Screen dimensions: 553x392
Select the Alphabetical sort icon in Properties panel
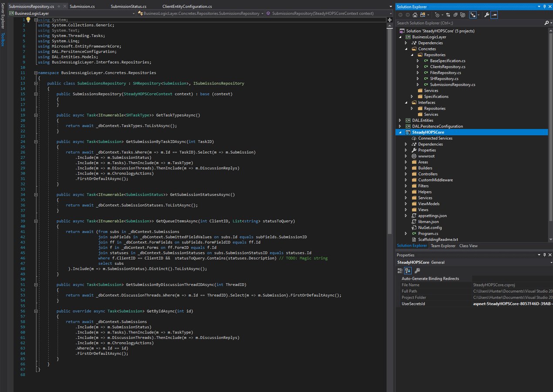[408, 270]
